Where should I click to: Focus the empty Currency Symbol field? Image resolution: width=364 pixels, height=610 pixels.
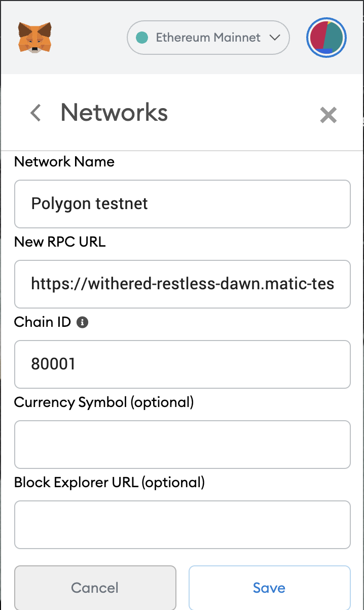(183, 445)
